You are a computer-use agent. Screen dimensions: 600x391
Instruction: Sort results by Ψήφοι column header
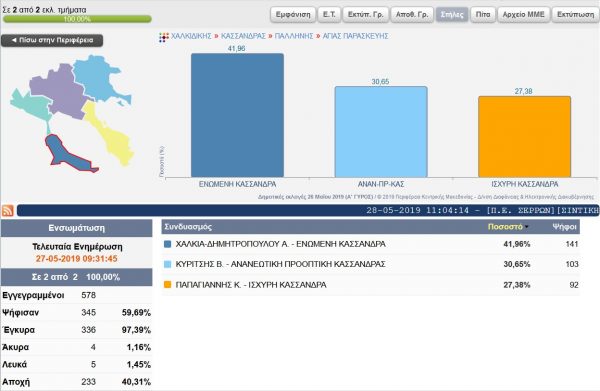564,227
